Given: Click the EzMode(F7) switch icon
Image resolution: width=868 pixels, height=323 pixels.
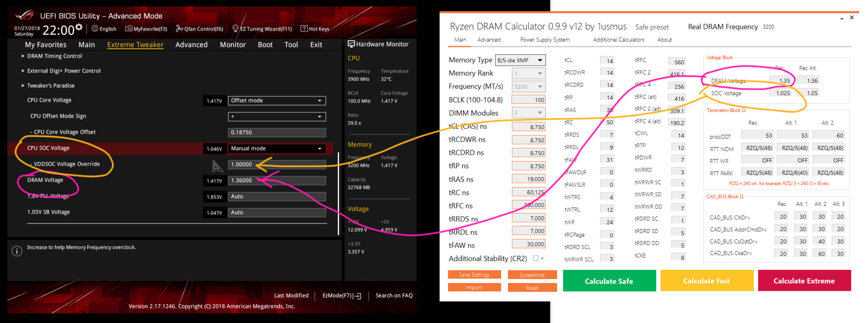Looking at the screenshot, I should (x=358, y=296).
